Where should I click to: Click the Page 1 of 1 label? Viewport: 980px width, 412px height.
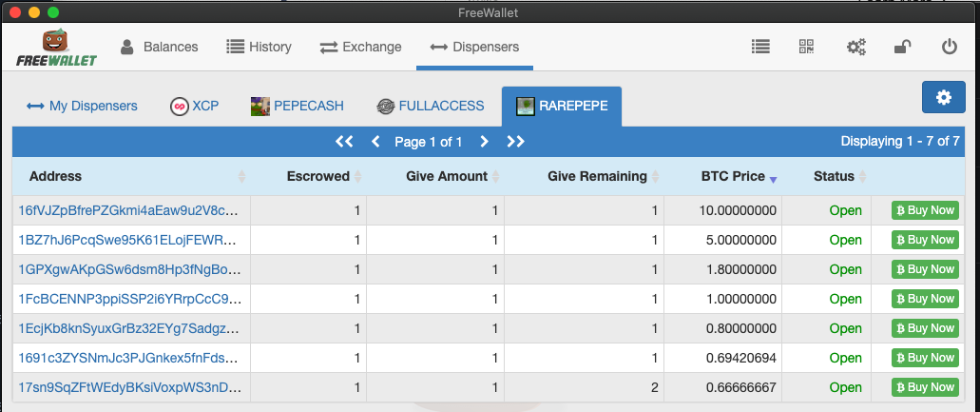[x=428, y=142]
